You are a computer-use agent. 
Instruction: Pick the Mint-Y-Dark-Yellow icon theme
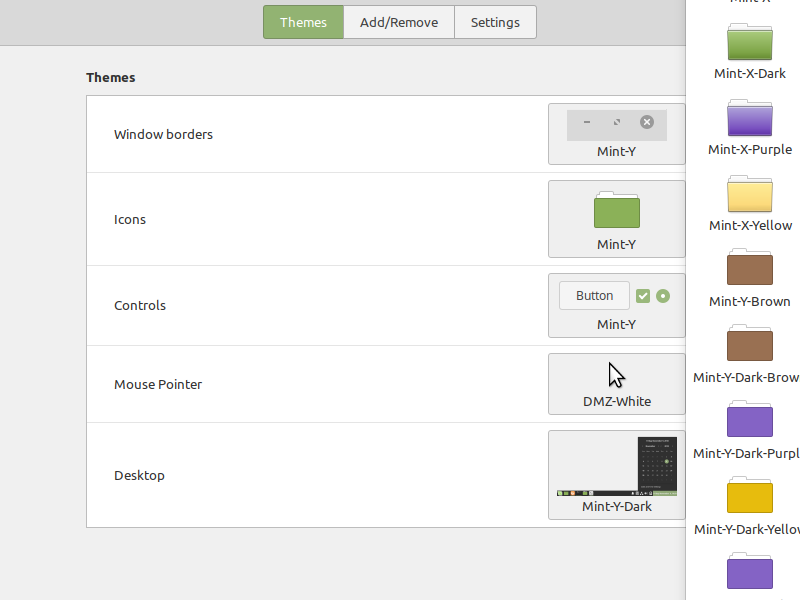coord(748,496)
